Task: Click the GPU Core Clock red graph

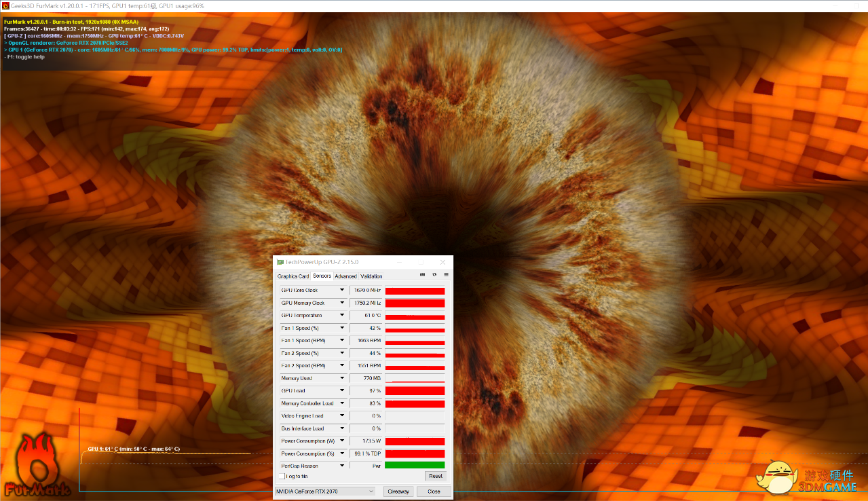Action: click(x=415, y=291)
